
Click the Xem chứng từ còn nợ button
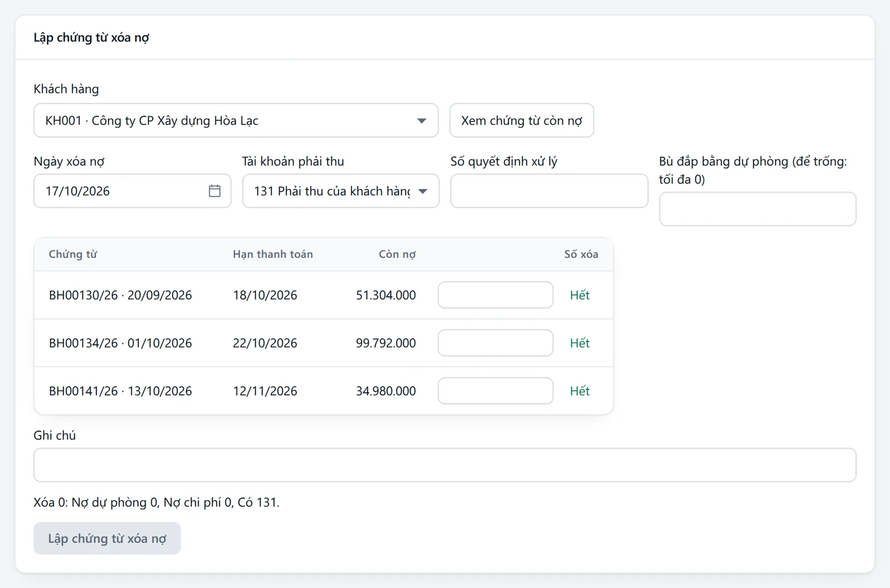521,120
